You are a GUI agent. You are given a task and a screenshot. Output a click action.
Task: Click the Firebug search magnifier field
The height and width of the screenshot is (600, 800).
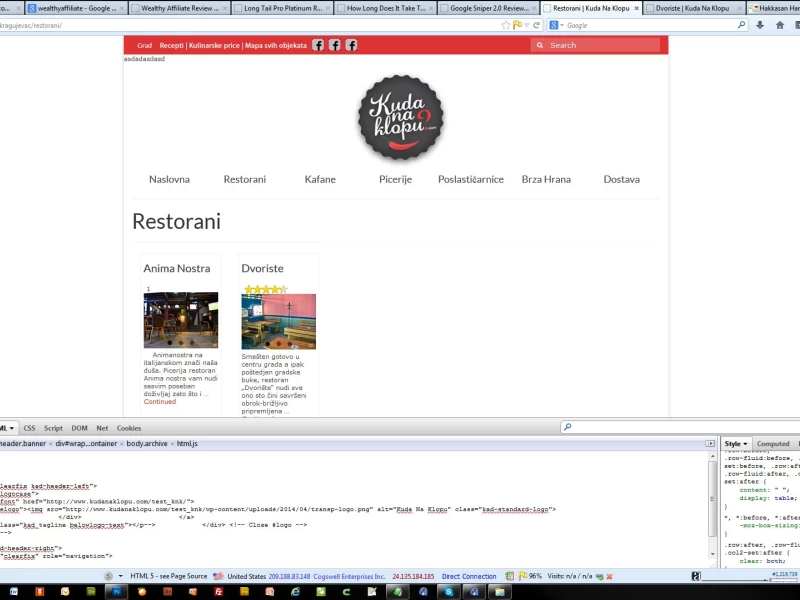pyautogui.click(x=679, y=427)
